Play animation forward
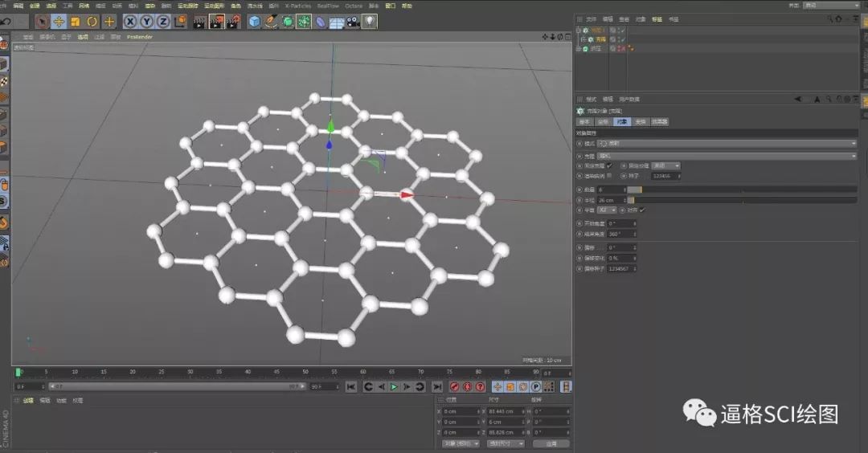Image resolution: width=868 pixels, height=453 pixels. click(x=394, y=386)
